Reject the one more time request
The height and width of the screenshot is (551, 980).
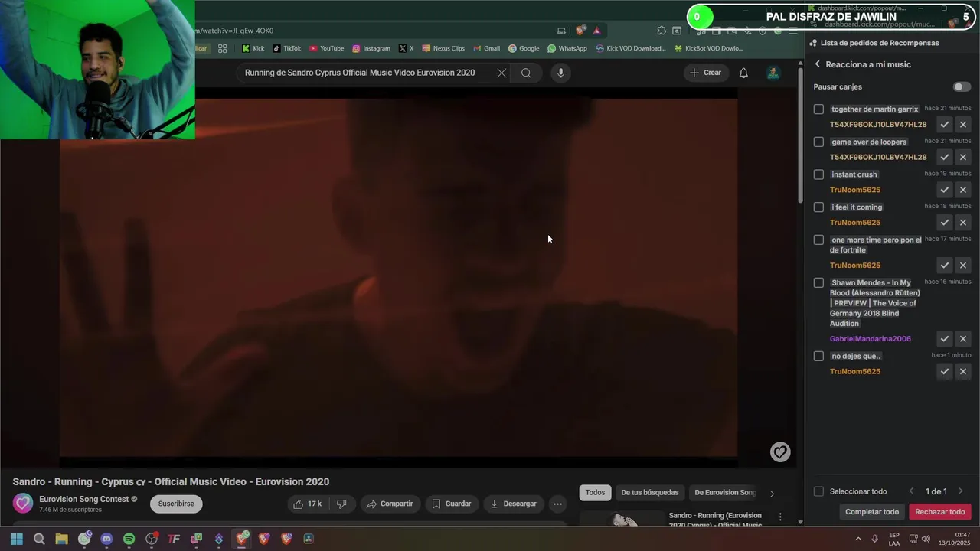pyautogui.click(x=963, y=266)
